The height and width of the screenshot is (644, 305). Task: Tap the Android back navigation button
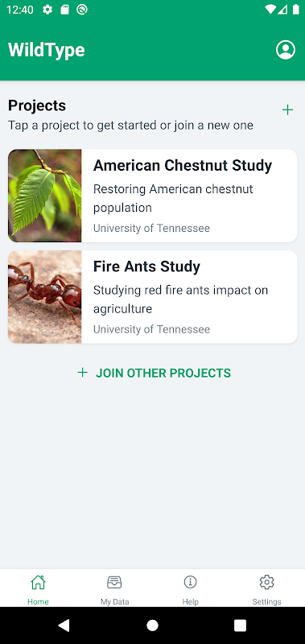(64, 625)
